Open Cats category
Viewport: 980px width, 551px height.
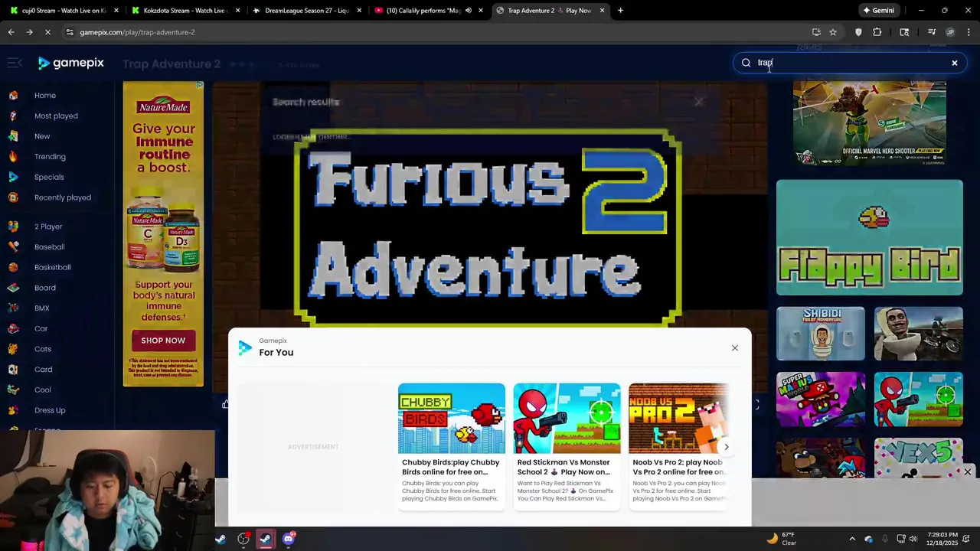(x=43, y=349)
